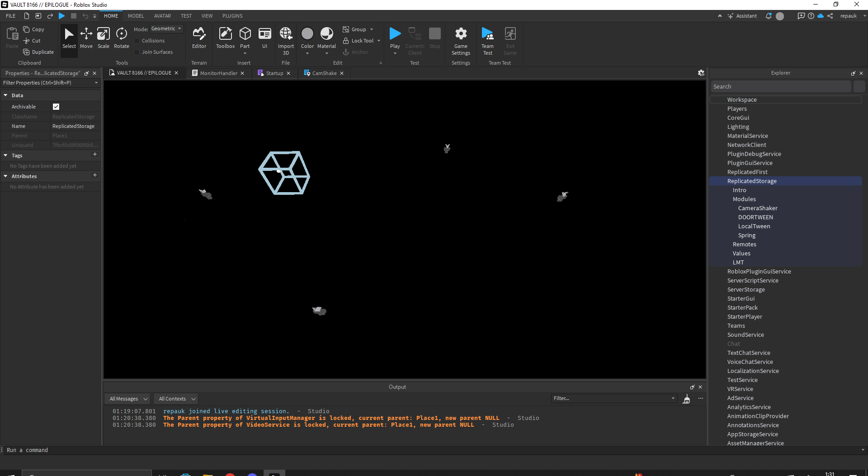Click the Import 3D icon
The height and width of the screenshot is (476, 868).
286,38
